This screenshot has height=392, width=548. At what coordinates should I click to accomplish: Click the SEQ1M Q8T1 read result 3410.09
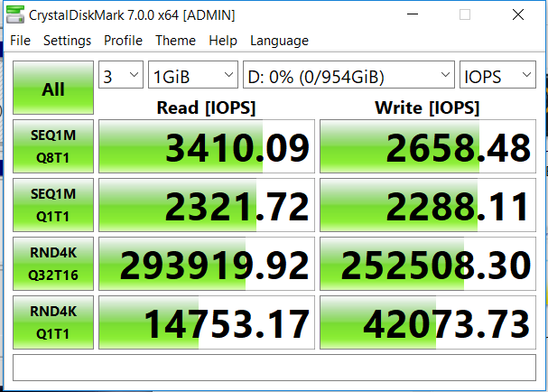(x=207, y=146)
